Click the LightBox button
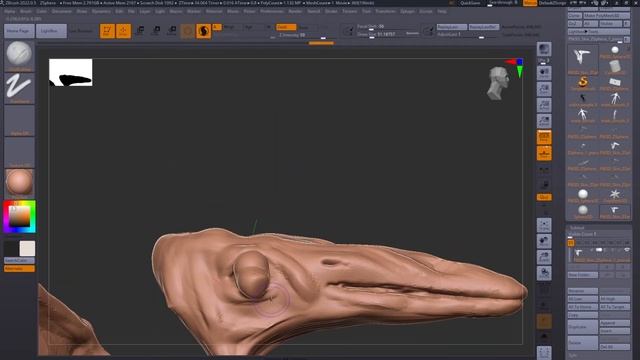The width and height of the screenshot is (640, 360). coord(51,31)
